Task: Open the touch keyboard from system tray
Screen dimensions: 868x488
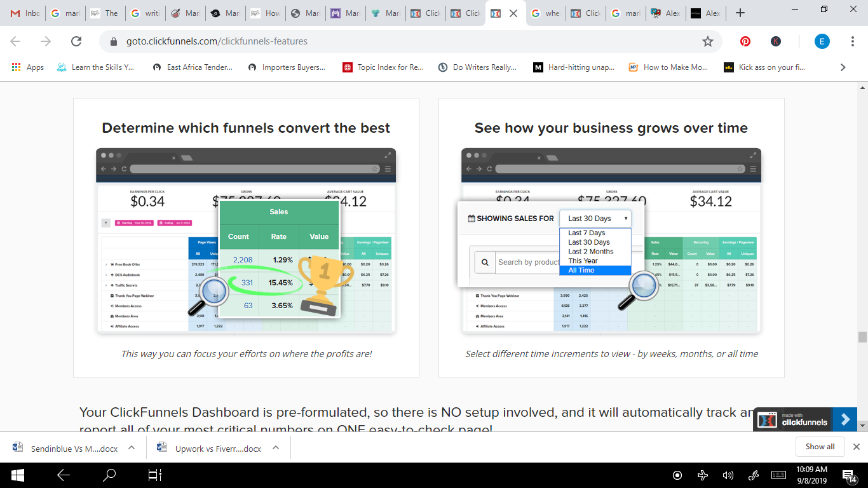Action: (779, 475)
